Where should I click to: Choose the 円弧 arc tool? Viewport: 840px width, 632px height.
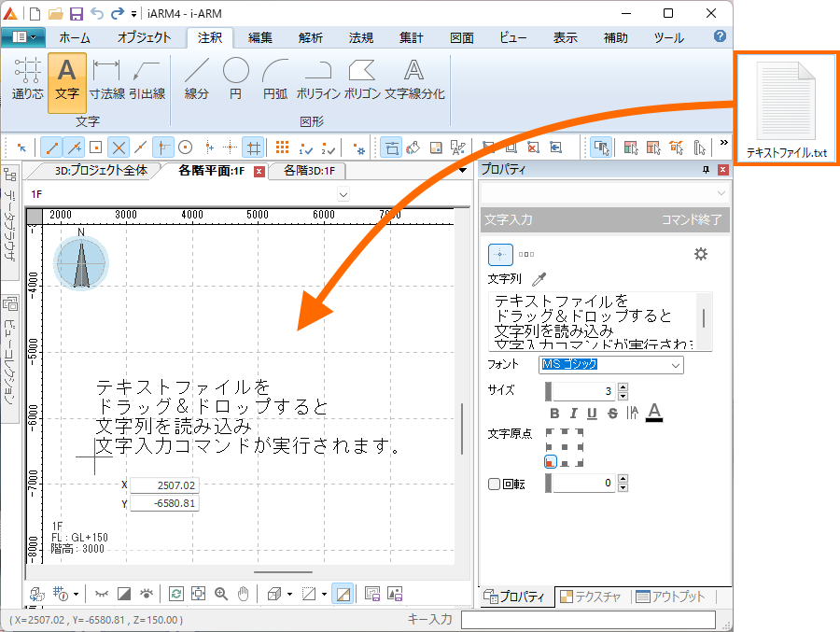(275, 80)
